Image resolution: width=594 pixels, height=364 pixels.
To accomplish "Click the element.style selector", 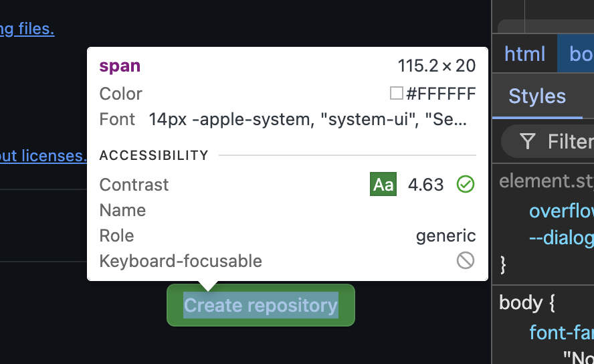I will click(547, 181).
